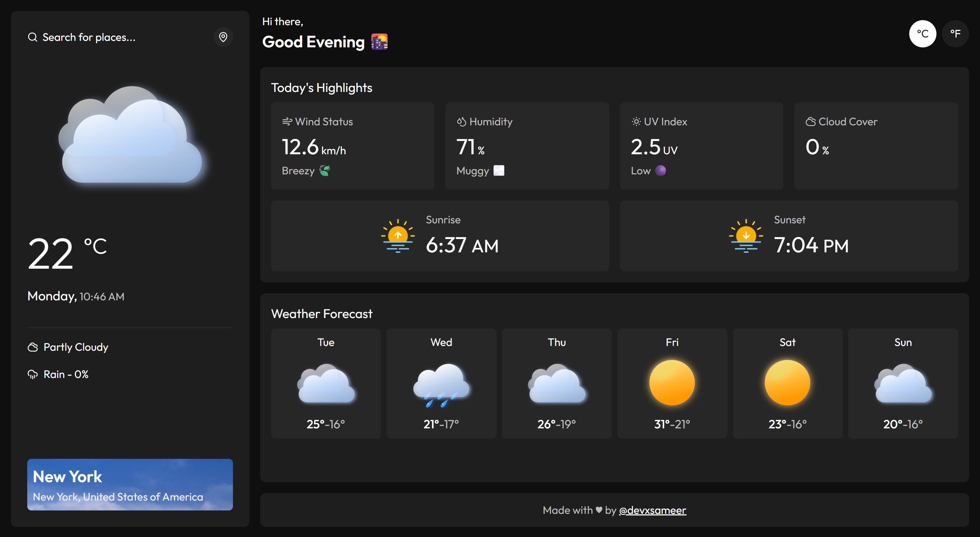Select the Sun forecast card
Viewport: 980px width, 537px height.
[903, 383]
